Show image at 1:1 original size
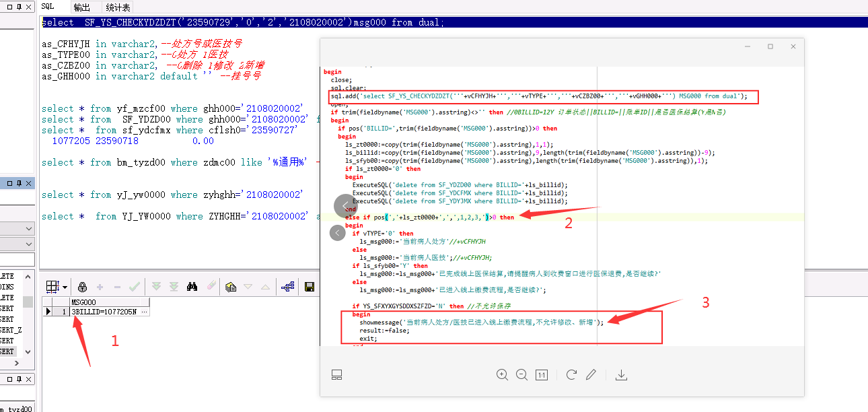Screen dimensions: 868x412 pos(542,375)
